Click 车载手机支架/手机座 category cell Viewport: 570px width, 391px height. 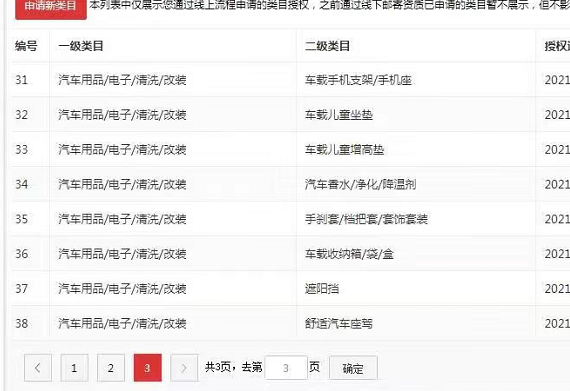pos(358,80)
